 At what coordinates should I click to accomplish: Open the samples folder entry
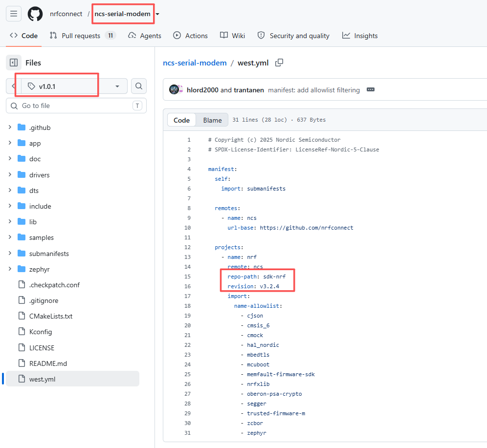[x=41, y=237]
